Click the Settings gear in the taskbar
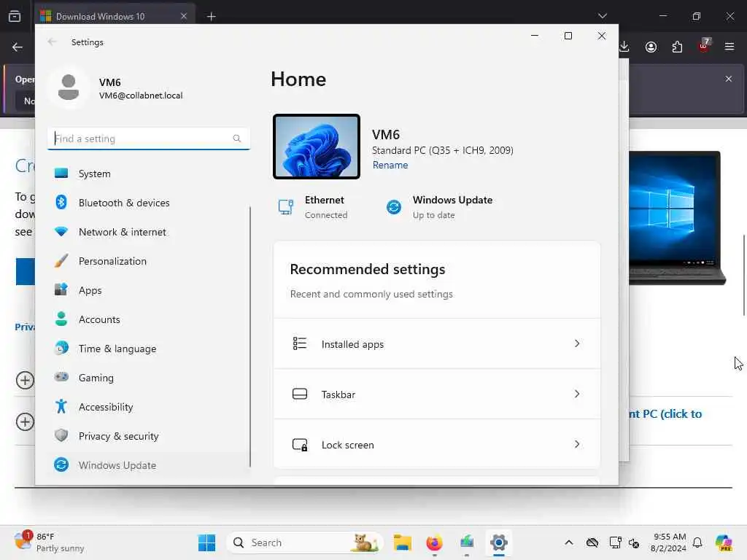The width and height of the screenshot is (747, 560). point(499,542)
